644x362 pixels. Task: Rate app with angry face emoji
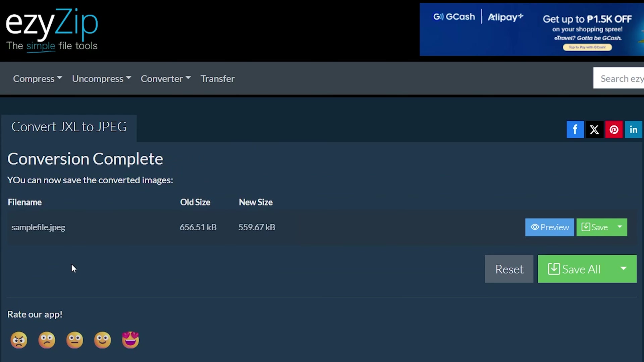tap(19, 340)
